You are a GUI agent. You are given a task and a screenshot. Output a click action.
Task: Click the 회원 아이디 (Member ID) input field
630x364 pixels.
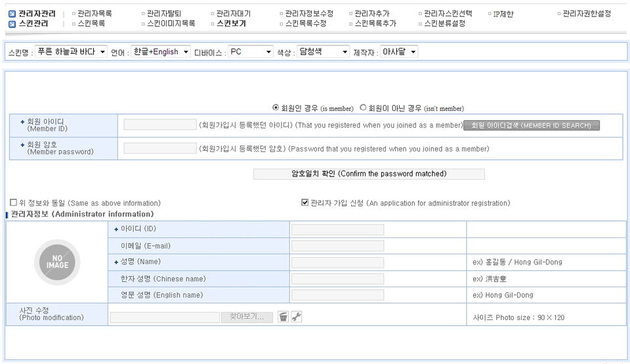tap(159, 125)
